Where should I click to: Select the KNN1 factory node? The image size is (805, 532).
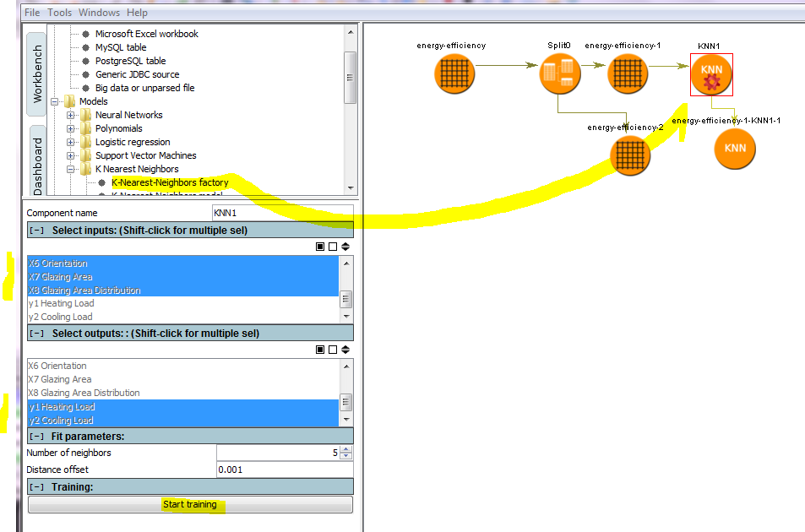tap(710, 75)
